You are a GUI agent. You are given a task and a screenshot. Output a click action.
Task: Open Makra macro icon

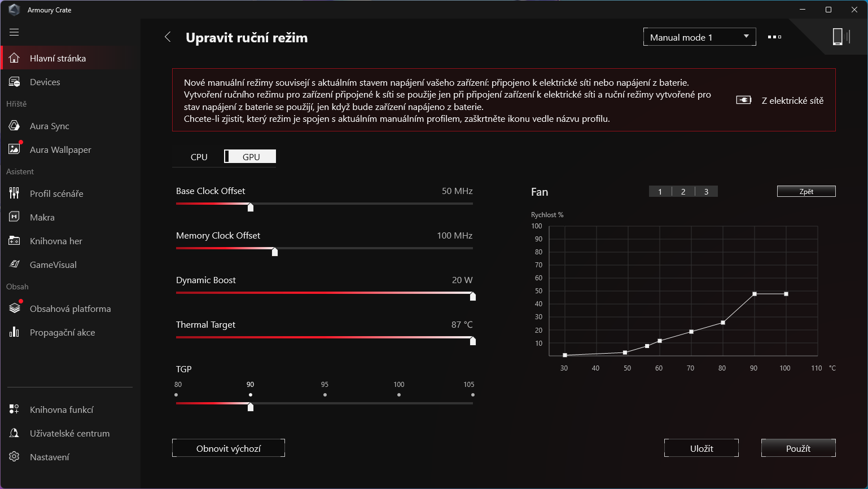pos(15,217)
